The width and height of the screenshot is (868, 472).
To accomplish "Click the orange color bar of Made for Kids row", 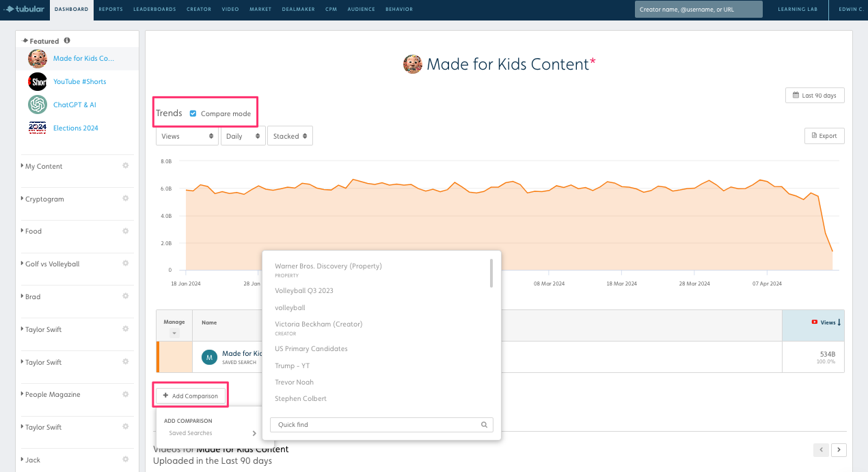I will tap(158, 357).
